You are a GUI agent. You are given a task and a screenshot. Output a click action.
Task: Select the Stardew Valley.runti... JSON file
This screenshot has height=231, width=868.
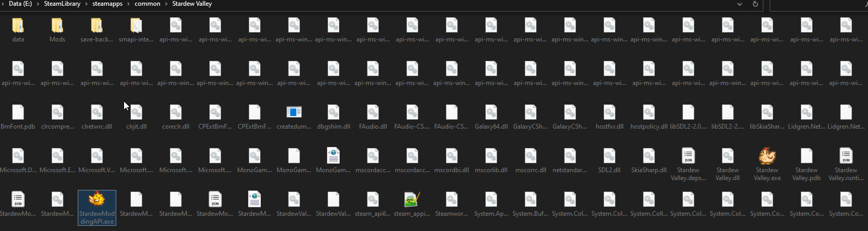pos(846,164)
